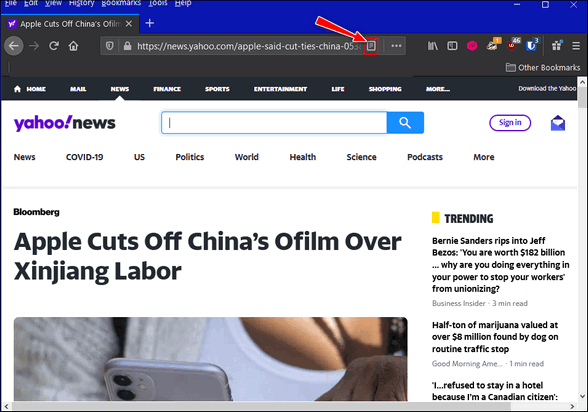Go to HOME in Yahoo top bar

[30, 89]
